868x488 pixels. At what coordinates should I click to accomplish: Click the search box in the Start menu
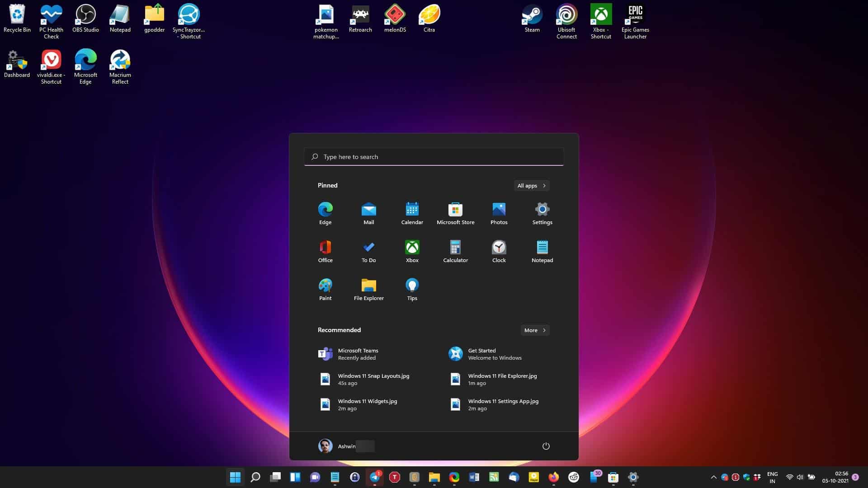(x=434, y=157)
